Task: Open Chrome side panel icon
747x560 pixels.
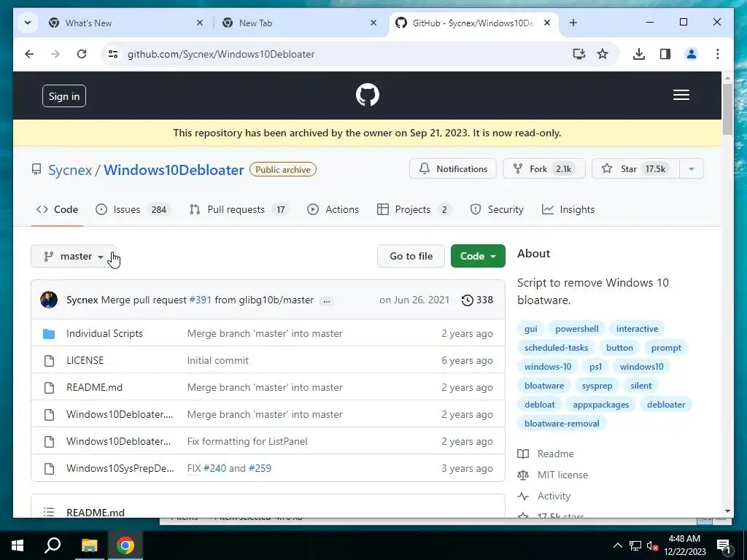Action: tap(665, 54)
